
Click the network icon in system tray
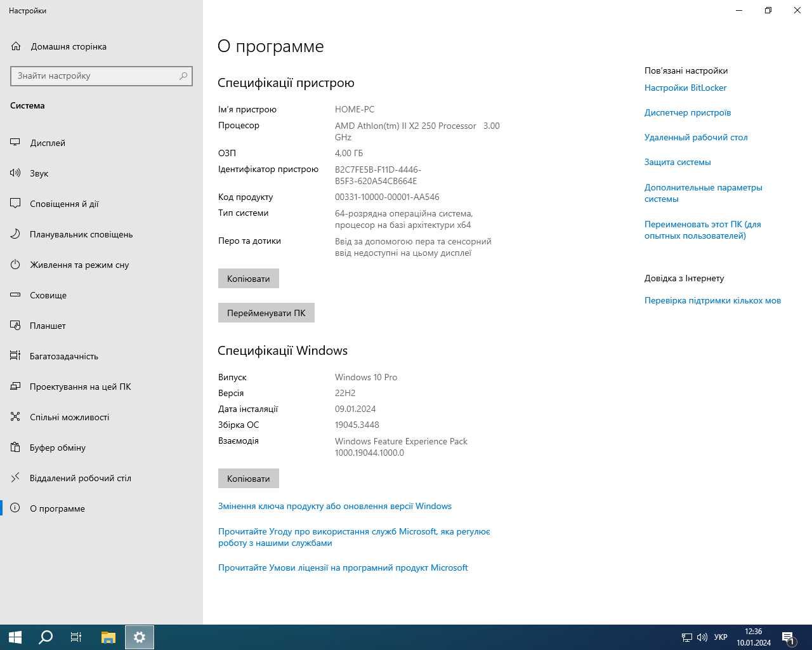click(687, 637)
